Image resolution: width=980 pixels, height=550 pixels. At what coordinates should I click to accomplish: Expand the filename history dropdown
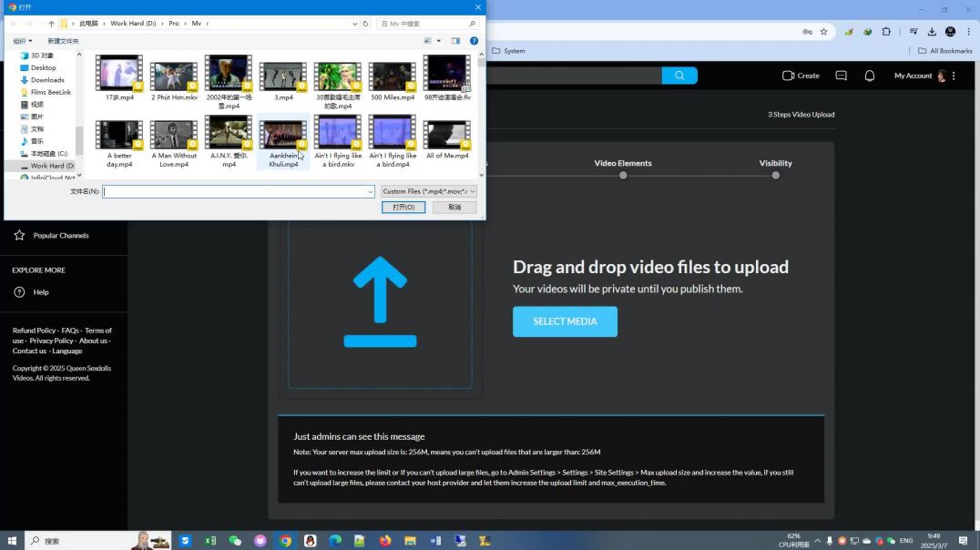(370, 192)
